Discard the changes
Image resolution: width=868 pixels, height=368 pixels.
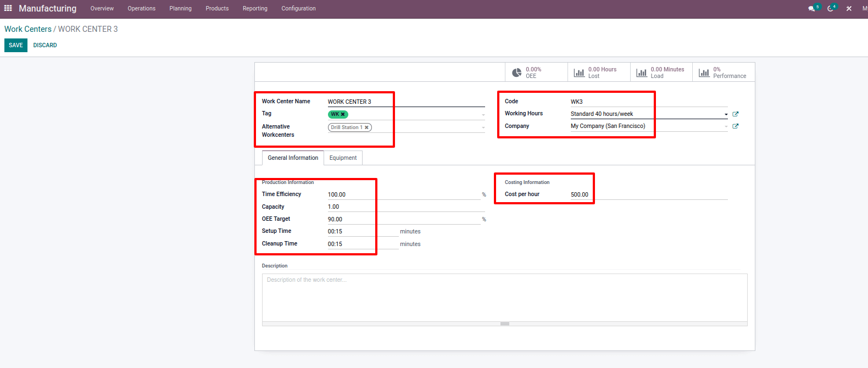tap(45, 45)
